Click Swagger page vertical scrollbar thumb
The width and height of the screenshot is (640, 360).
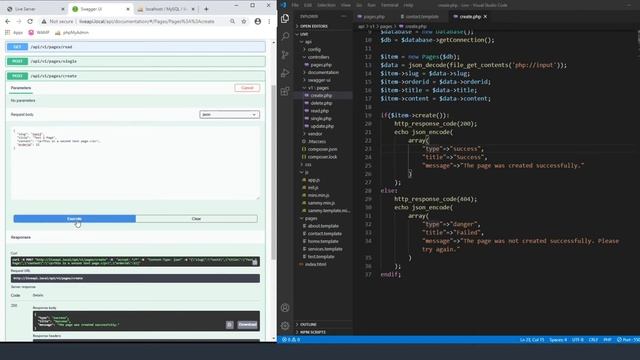coord(274,171)
